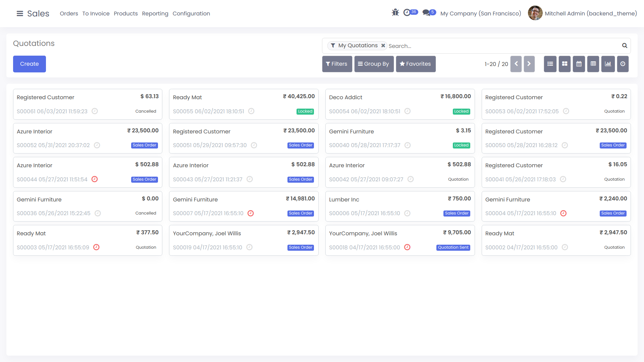This screenshot has width=644, height=362.
Task: Open the Reporting menu
Action: click(x=155, y=13)
